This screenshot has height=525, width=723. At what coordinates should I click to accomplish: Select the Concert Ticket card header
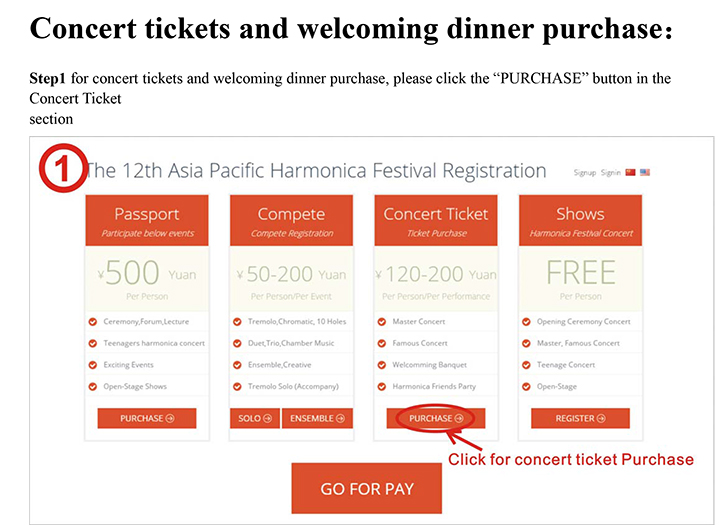click(x=436, y=220)
